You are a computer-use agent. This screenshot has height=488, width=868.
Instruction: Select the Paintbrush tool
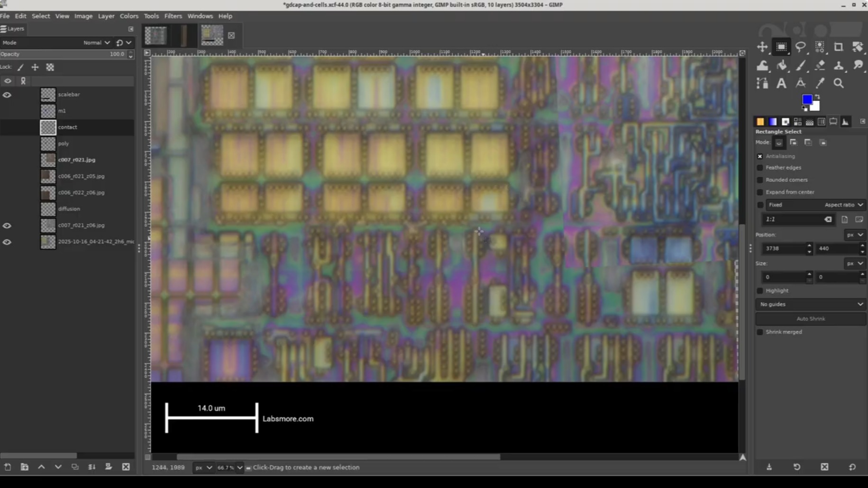pos(801,65)
